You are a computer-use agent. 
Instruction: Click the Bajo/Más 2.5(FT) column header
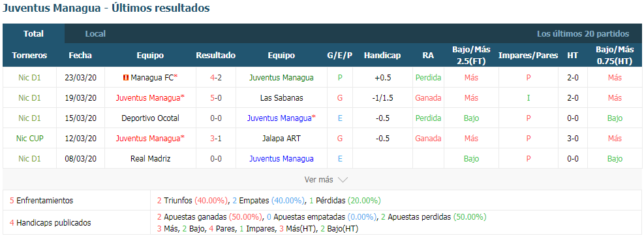[471, 55]
